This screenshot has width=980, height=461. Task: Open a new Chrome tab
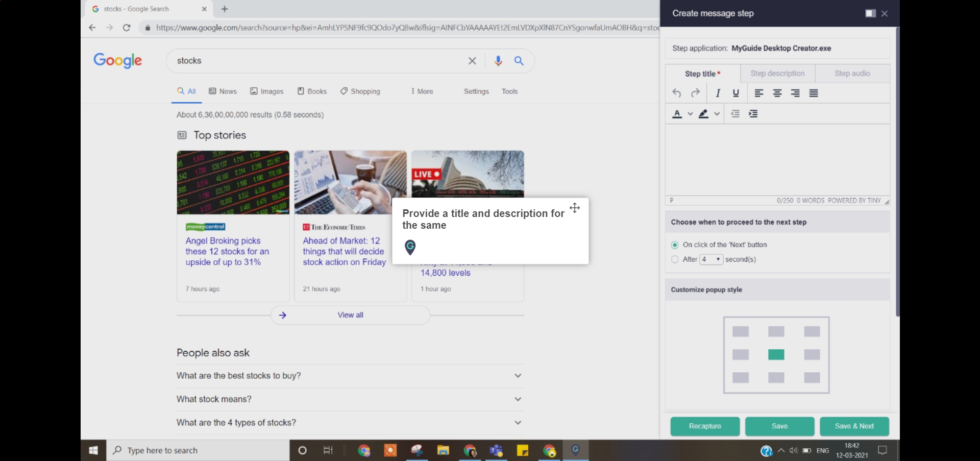(x=225, y=9)
